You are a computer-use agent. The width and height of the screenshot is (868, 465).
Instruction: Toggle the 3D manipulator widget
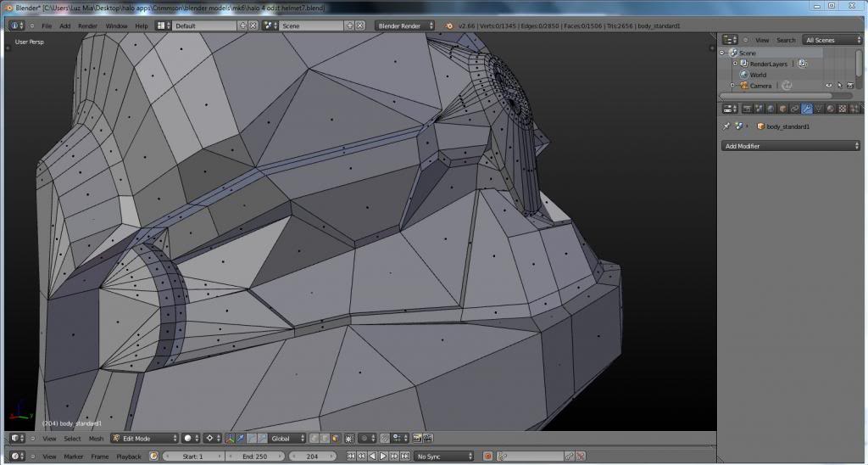click(230, 438)
